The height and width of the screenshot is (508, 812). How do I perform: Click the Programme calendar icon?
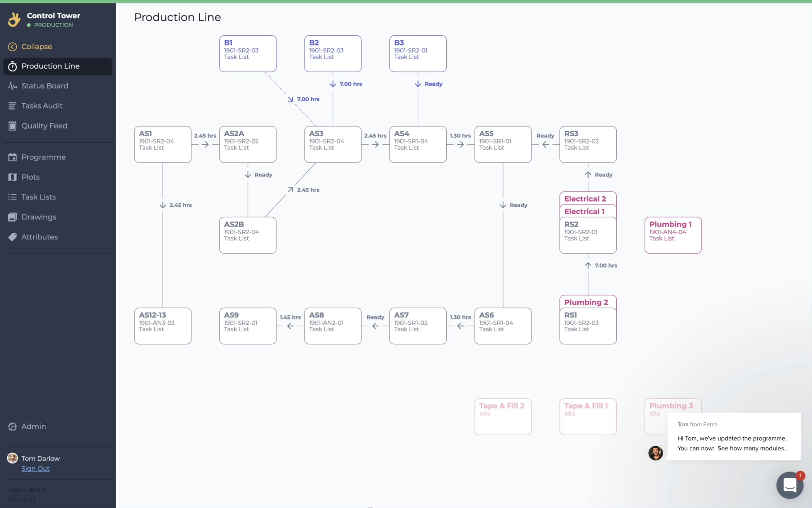point(13,157)
